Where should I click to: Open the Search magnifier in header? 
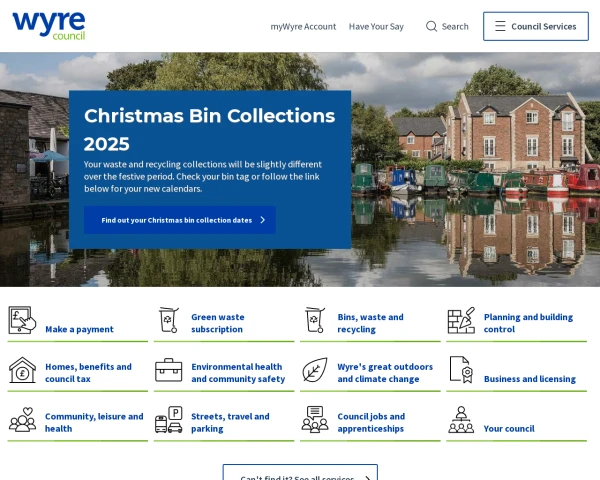point(447,26)
